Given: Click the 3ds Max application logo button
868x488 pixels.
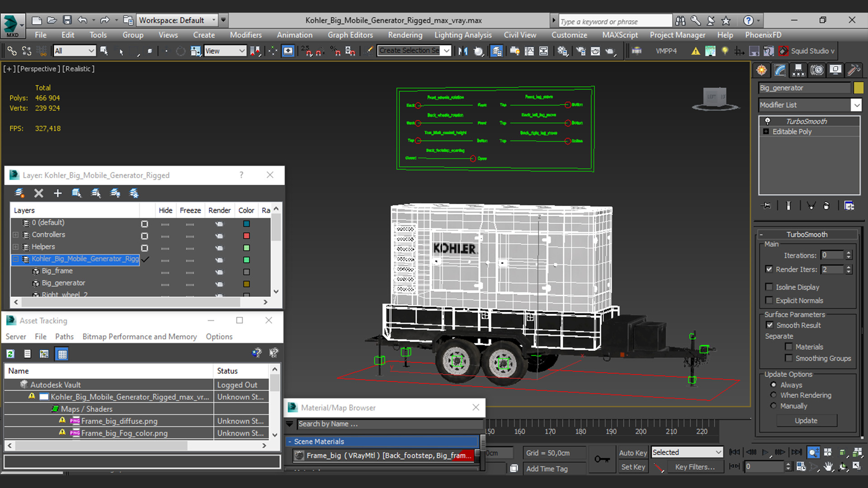Looking at the screenshot, I should point(12,25).
